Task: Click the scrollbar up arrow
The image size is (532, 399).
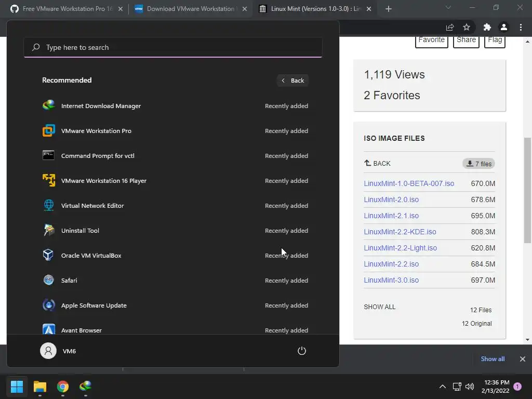Action: pos(527,42)
